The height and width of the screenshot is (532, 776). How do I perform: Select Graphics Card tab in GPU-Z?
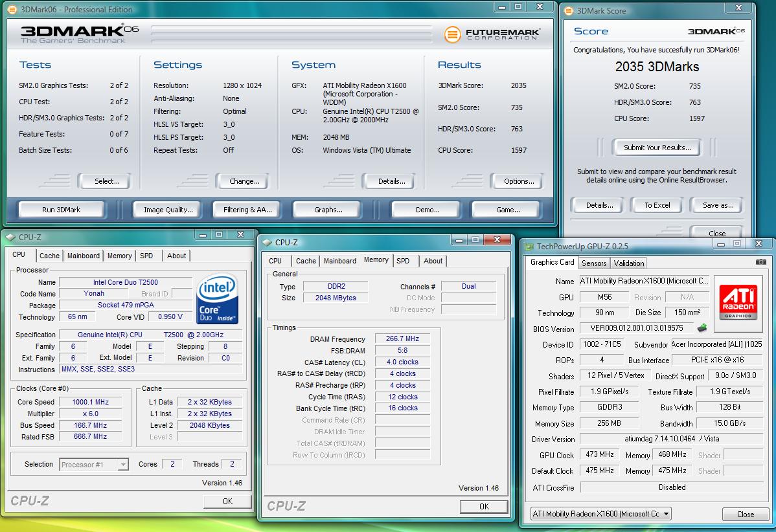pyautogui.click(x=553, y=262)
